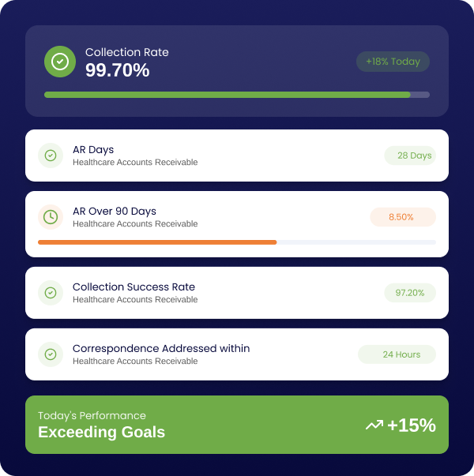474x476 pixels.
Task: Click the +18% Today badge
Action: tap(393, 62)
